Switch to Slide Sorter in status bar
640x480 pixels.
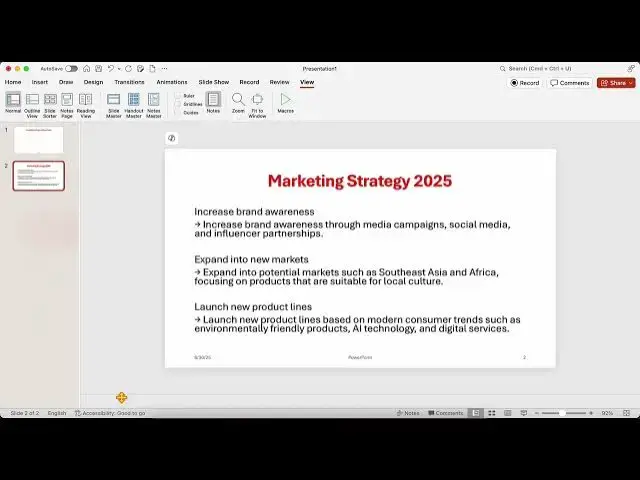tap(492, 413)
